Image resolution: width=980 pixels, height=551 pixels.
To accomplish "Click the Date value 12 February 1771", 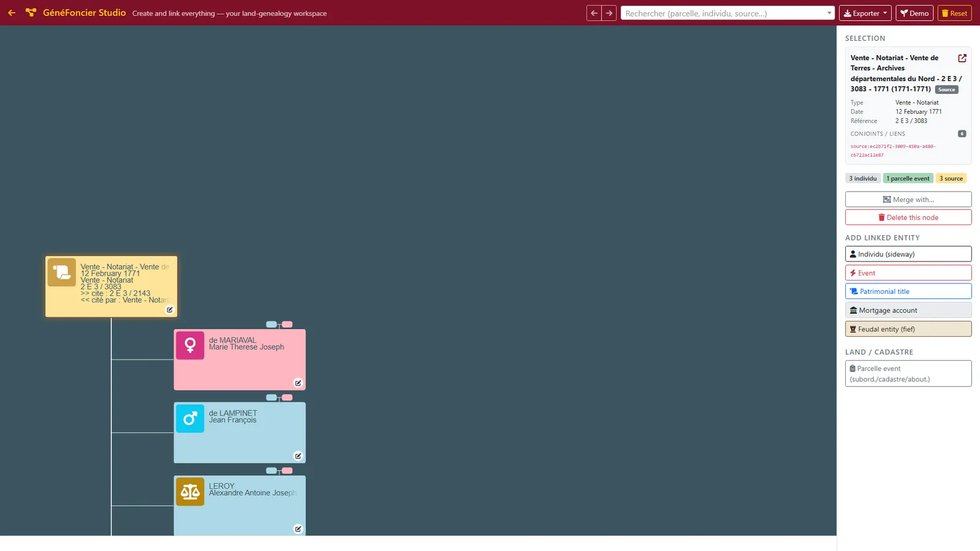I will (x=918, y=112).
